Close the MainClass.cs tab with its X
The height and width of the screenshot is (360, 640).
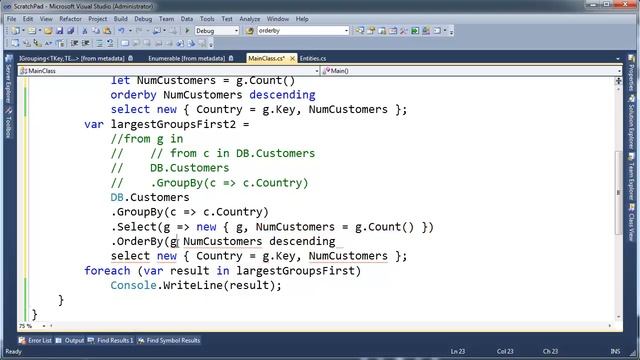coord(292,58)
